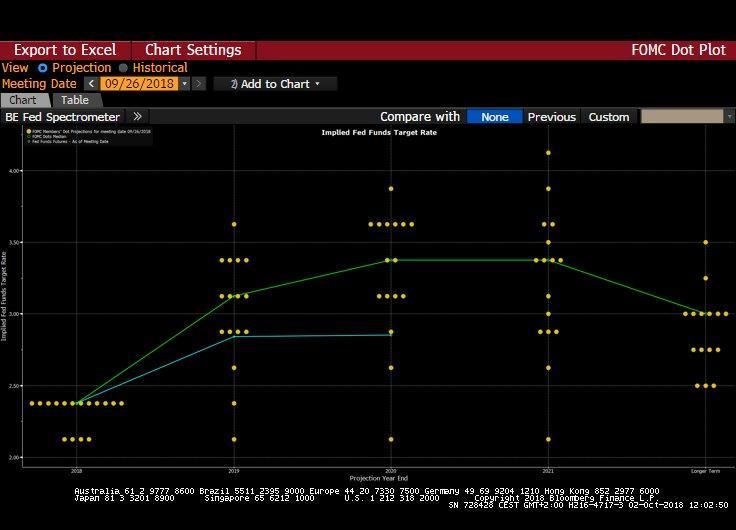Viewport: 736px width, 530px height.
Task: Click the lowest 2021 dot near 2.125
Action: tap(548, 439)
